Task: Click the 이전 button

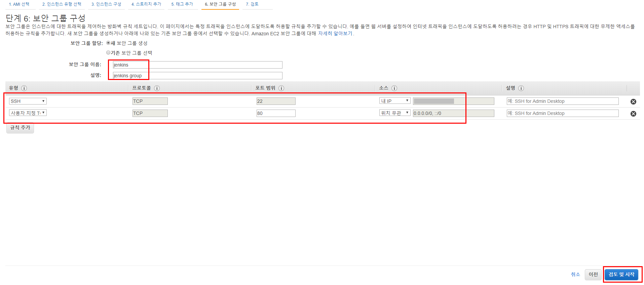Action: pos(593,275)
